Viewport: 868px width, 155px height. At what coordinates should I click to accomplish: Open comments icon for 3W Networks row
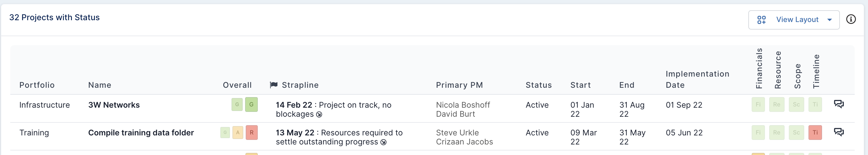(839, 104)
